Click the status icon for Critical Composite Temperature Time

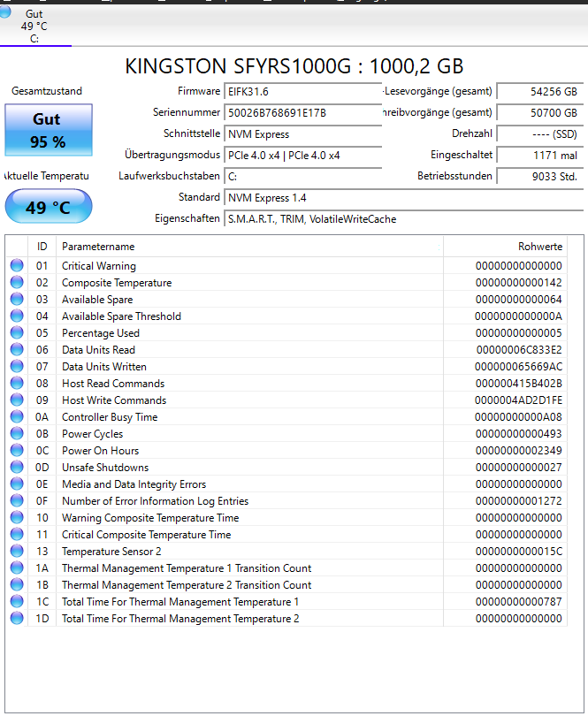coord(17,533)
